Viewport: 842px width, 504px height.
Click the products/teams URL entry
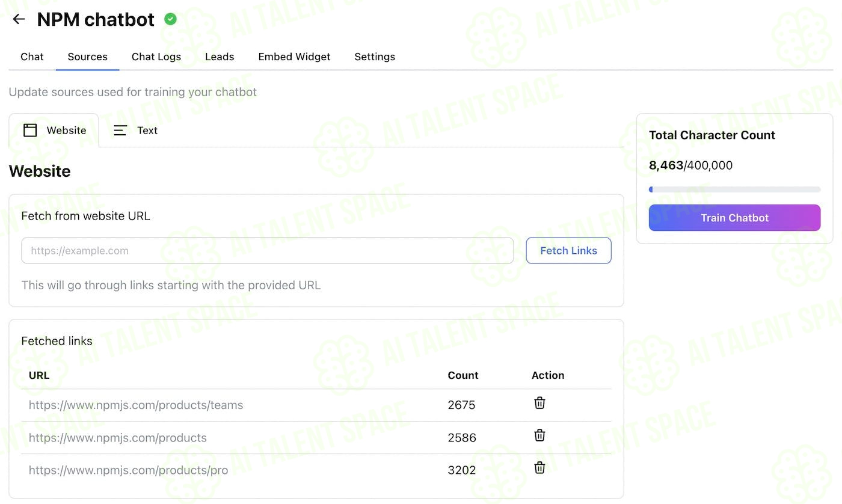[x=136, y=405]
